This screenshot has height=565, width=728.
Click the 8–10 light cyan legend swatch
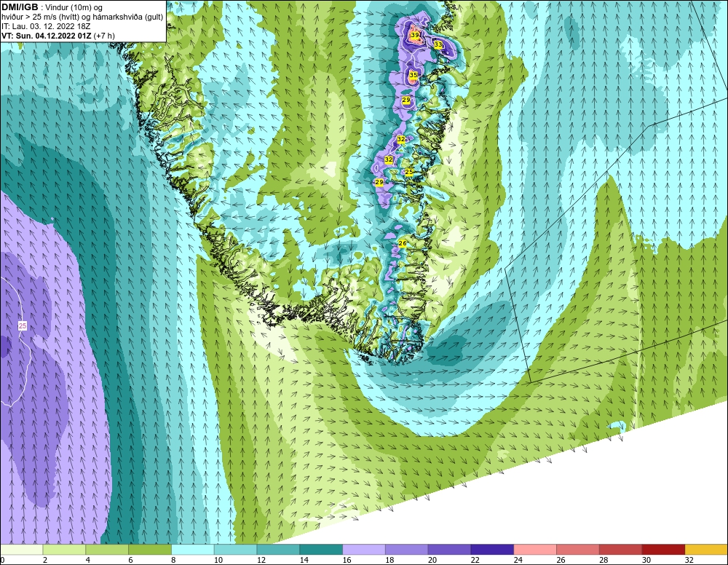coord(193,550)
